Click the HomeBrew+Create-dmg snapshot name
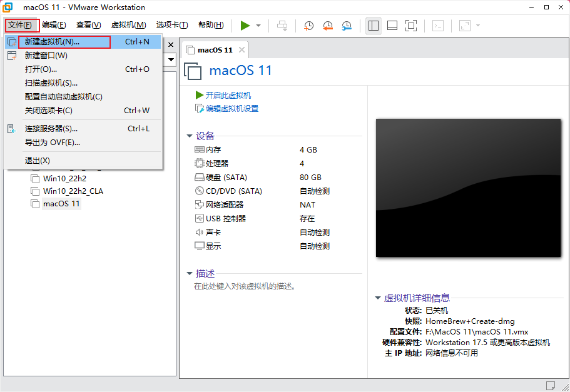 click(470, 321)
